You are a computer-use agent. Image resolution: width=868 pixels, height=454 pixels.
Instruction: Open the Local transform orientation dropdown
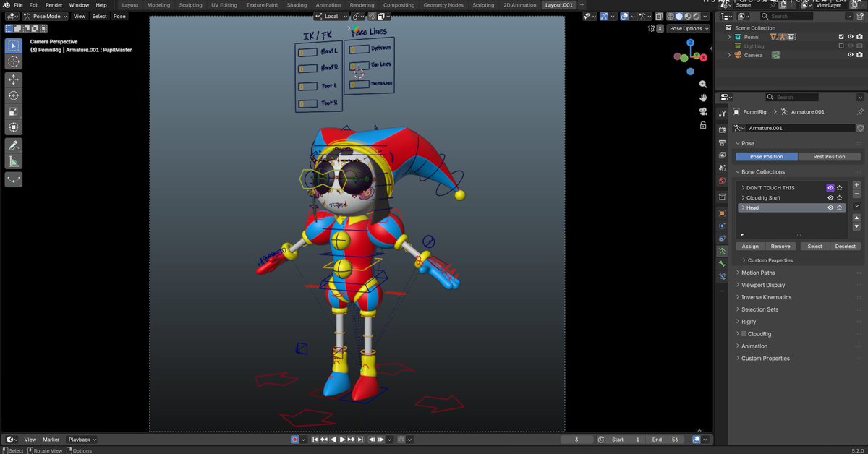(331, 16)
